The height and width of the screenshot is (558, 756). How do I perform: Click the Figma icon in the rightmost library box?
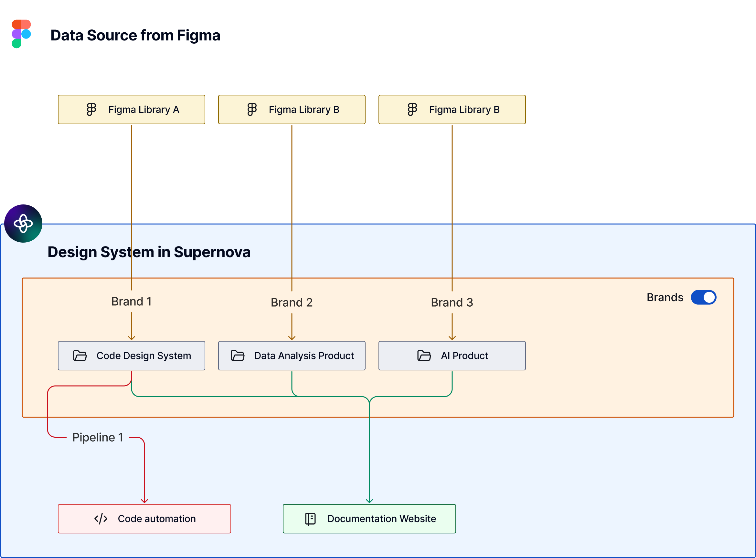tap(412, 109)
